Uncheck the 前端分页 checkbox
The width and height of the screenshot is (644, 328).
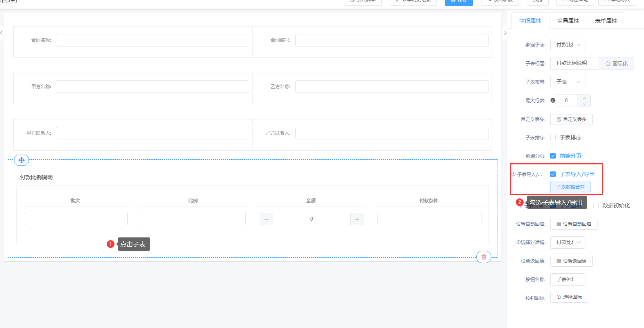point(553,156)
